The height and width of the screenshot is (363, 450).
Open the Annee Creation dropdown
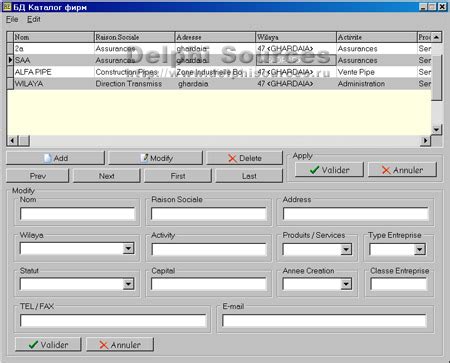(x=346, y=284)
